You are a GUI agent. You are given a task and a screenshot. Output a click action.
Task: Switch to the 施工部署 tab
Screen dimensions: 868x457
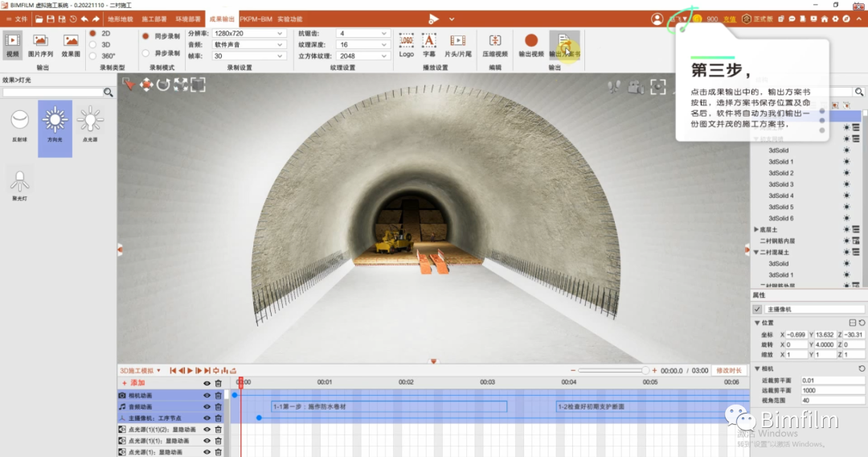point(154,19)
